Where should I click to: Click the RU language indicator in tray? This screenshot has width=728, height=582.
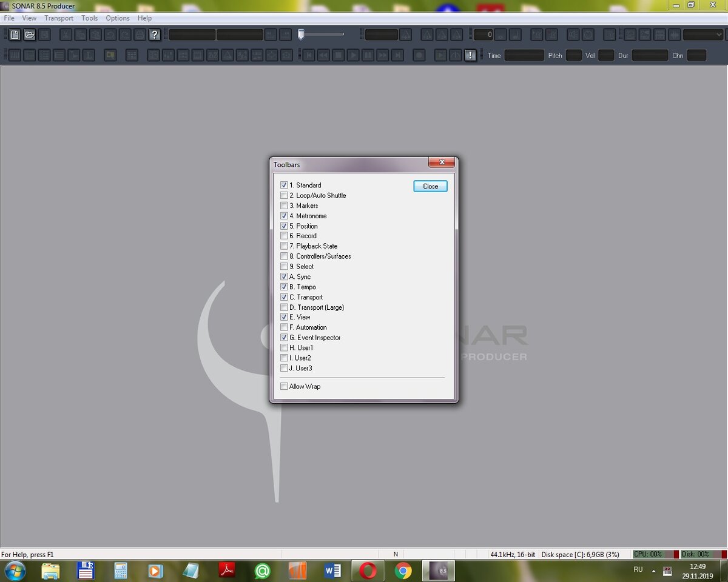pyautogui.click(x=638, y=570)
